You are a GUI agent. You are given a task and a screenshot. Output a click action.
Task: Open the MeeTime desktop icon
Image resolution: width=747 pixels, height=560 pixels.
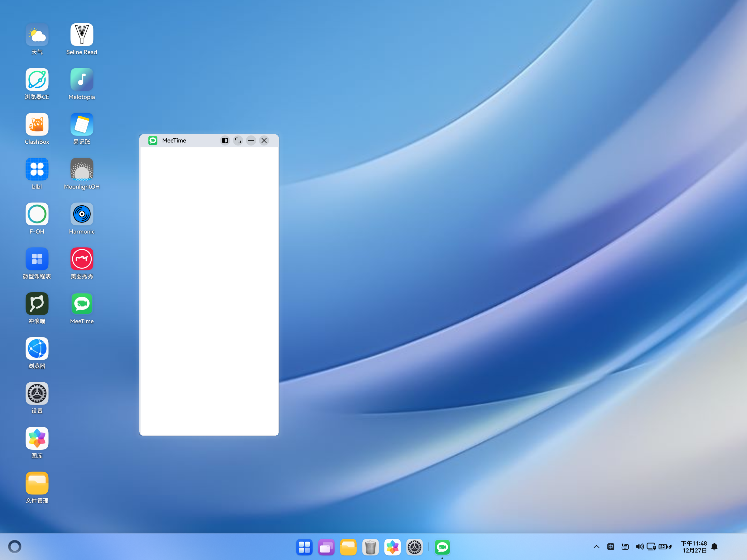point(82,304)
